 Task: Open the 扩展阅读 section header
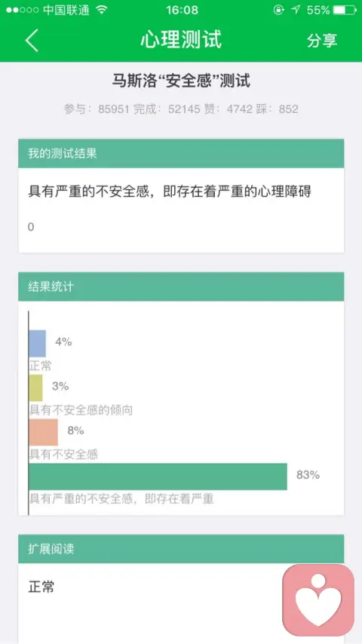181,549
